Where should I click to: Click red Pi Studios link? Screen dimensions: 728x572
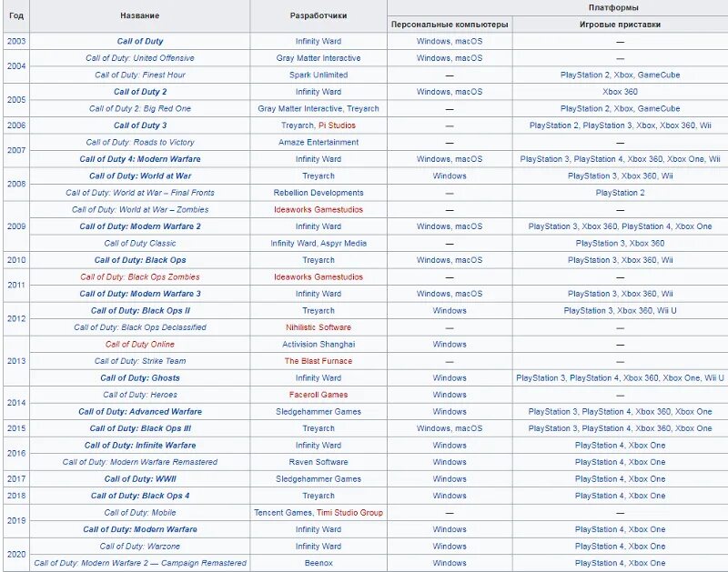click(337, 125)
